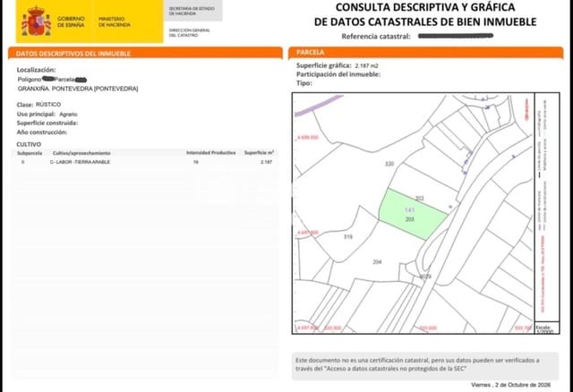Image resolution: width=573 pixels, height=392 pixels.
Task: Click the 'Participación del inmueble:' label
Action: 338,74
